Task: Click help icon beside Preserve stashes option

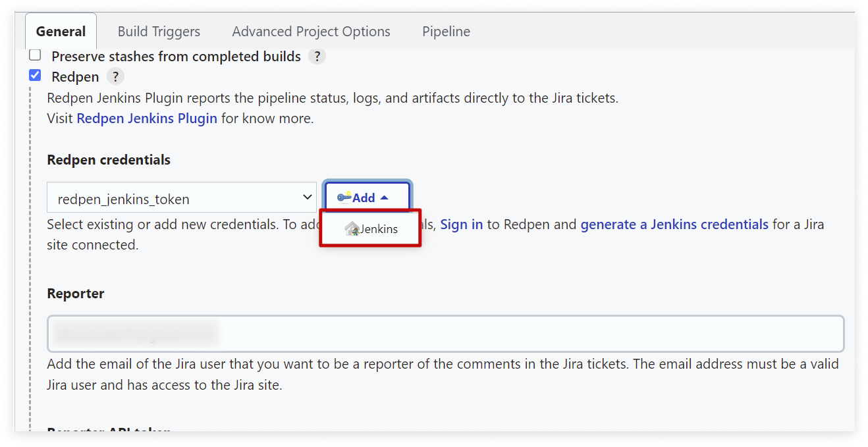Action: pos(317,56)
